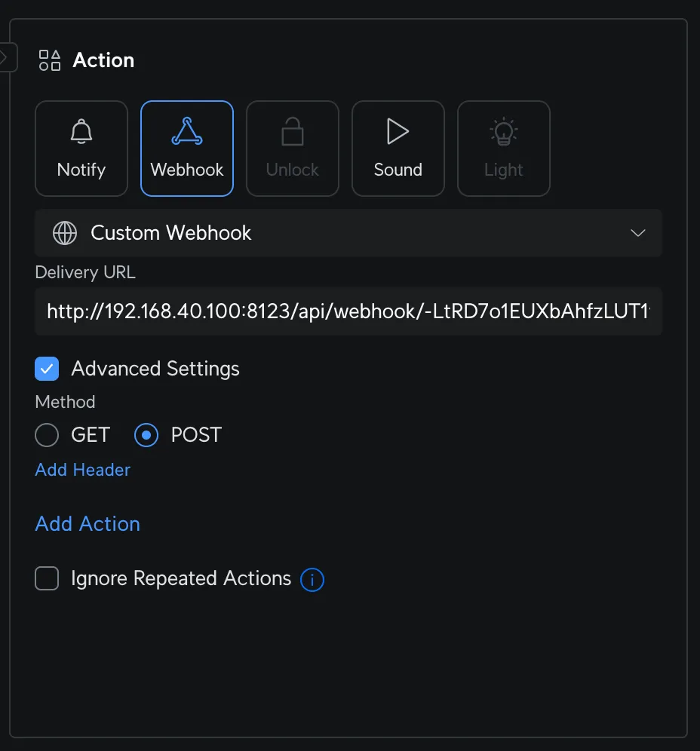Screen dimensions: 700x751
Task: Click the Add Action link
Action: pos(87,523)
